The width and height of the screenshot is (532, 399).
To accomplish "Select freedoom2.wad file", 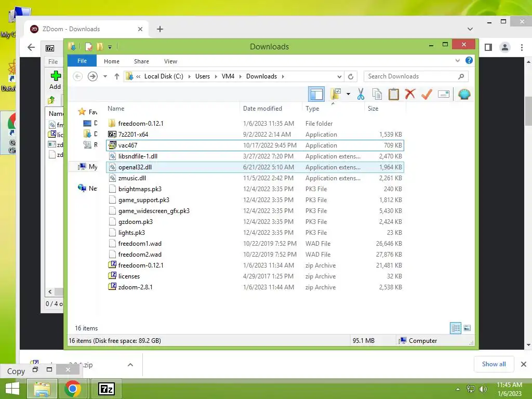I will coord(255,255).
